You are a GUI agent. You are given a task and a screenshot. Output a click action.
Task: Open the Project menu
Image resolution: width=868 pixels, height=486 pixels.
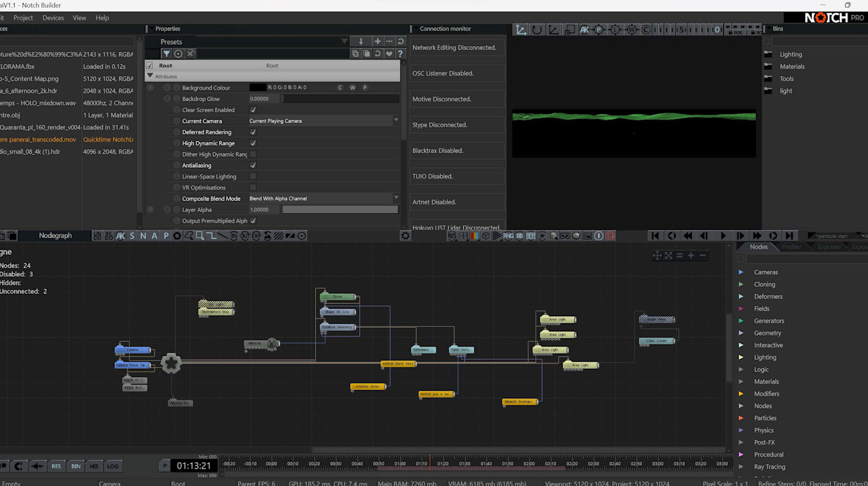(23, 18)
